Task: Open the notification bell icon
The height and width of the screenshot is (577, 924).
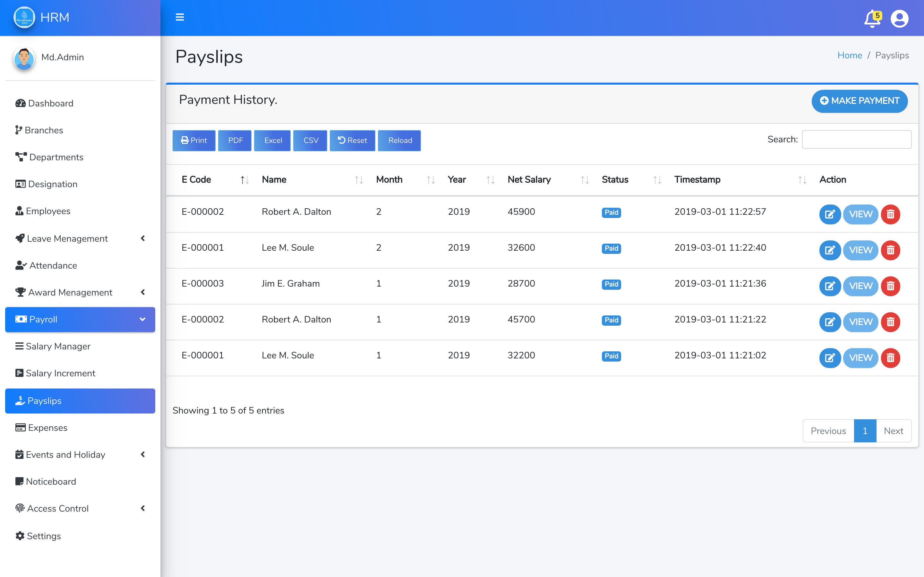Action: 872,19
